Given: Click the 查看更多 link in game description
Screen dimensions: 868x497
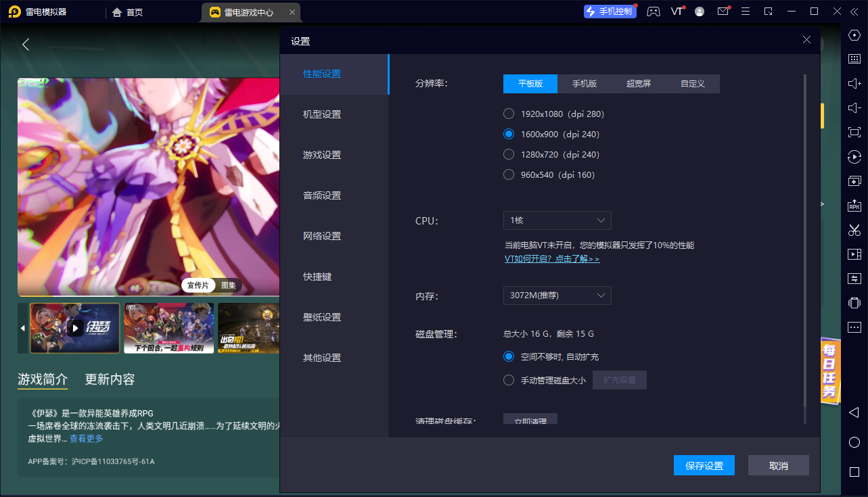Looking at the screenshot, I should [87, 438].
